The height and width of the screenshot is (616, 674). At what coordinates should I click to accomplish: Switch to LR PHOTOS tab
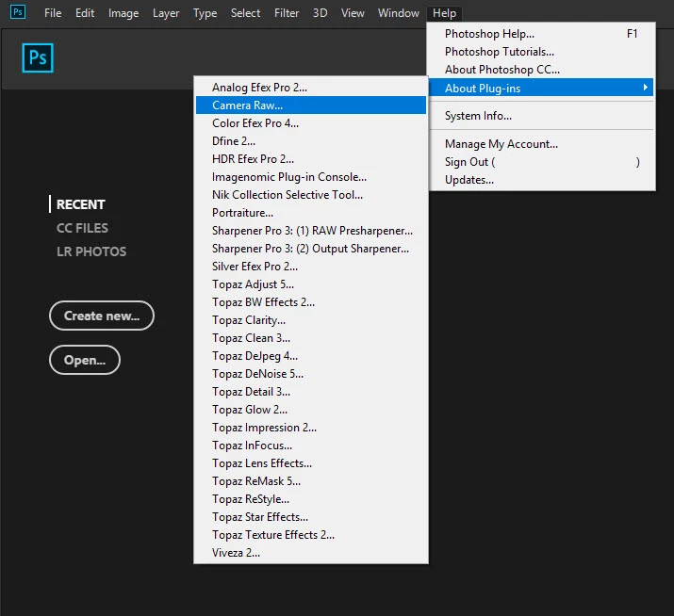tap(91, 251)
